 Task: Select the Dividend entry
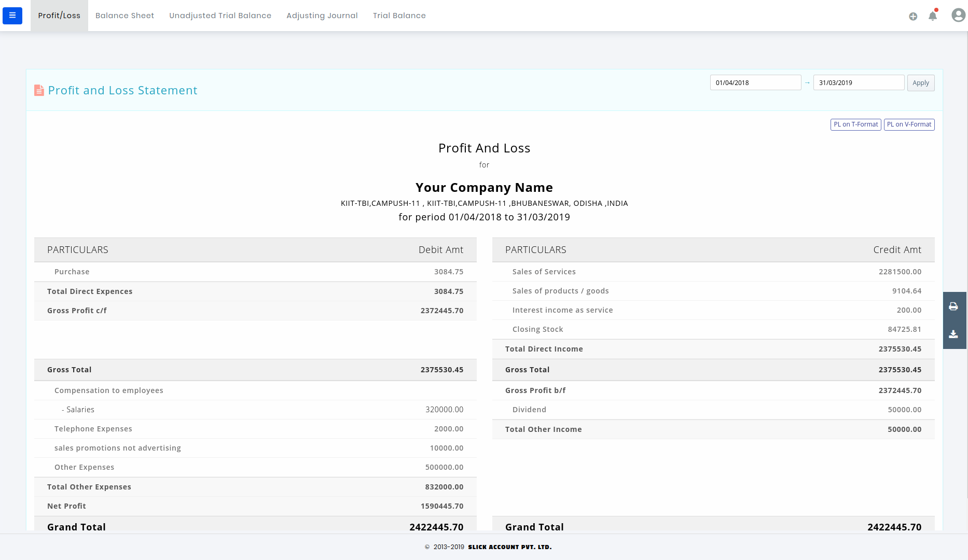tap(713, 410)
